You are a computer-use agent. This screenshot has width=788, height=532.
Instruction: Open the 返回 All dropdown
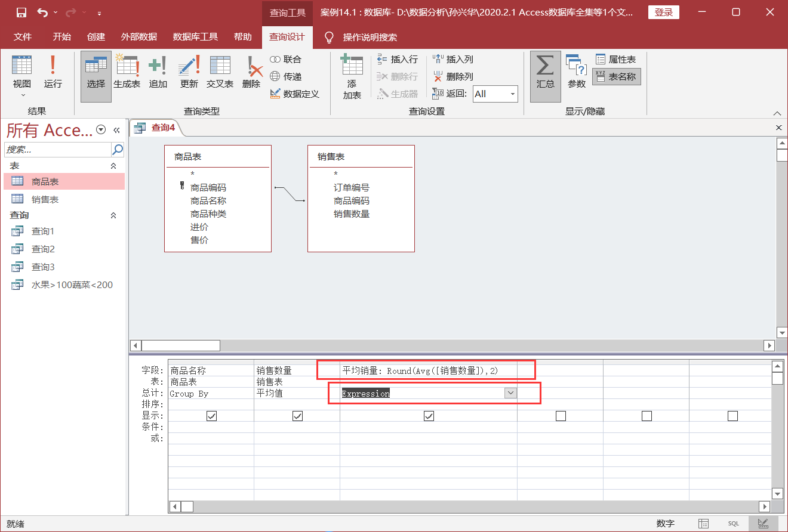tap(512, 94)
